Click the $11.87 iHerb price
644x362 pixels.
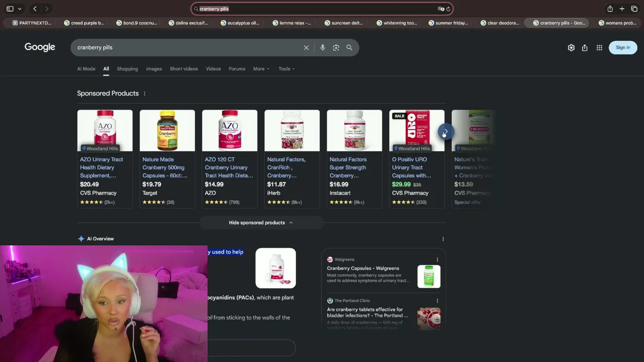[276, 185]
